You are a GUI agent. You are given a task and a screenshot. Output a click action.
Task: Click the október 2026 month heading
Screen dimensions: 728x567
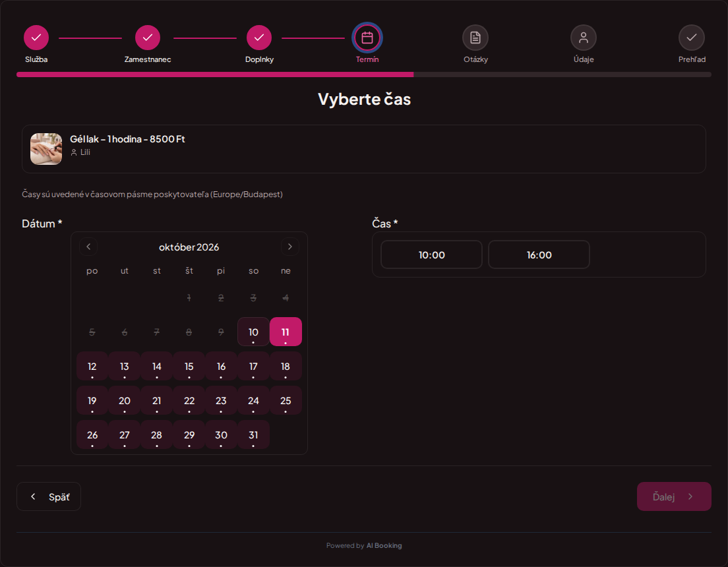(189, 247)
